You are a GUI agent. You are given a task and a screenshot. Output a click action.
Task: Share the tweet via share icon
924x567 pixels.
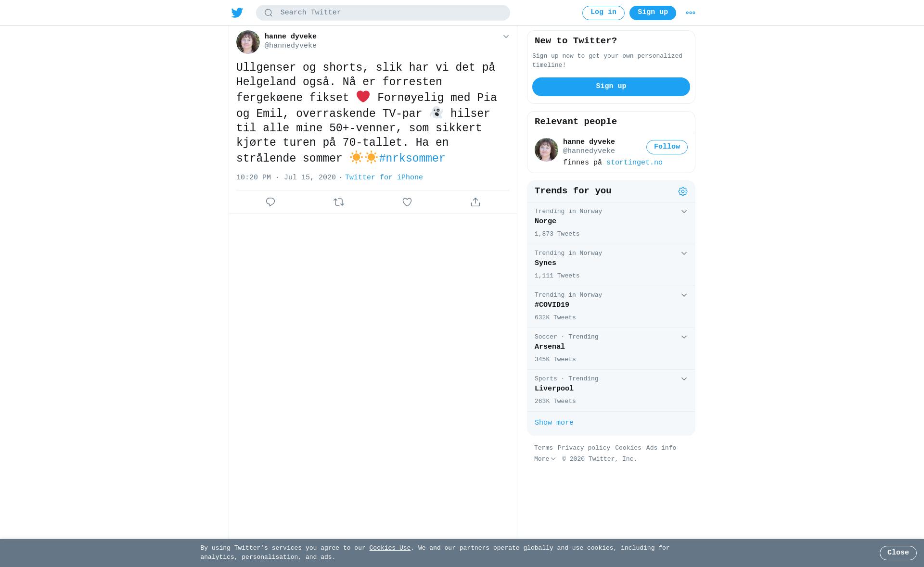tap(475, 202)
